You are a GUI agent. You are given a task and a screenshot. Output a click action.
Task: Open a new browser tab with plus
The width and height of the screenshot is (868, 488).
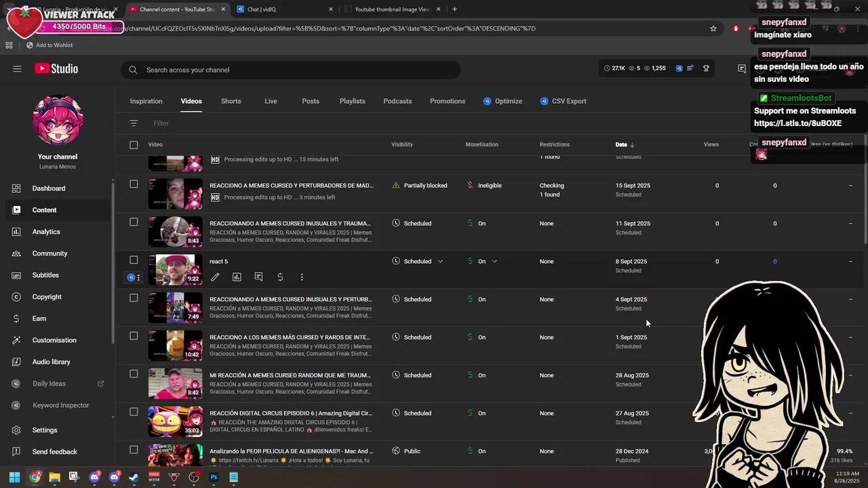pyautogui.click(x=454, y=9)
